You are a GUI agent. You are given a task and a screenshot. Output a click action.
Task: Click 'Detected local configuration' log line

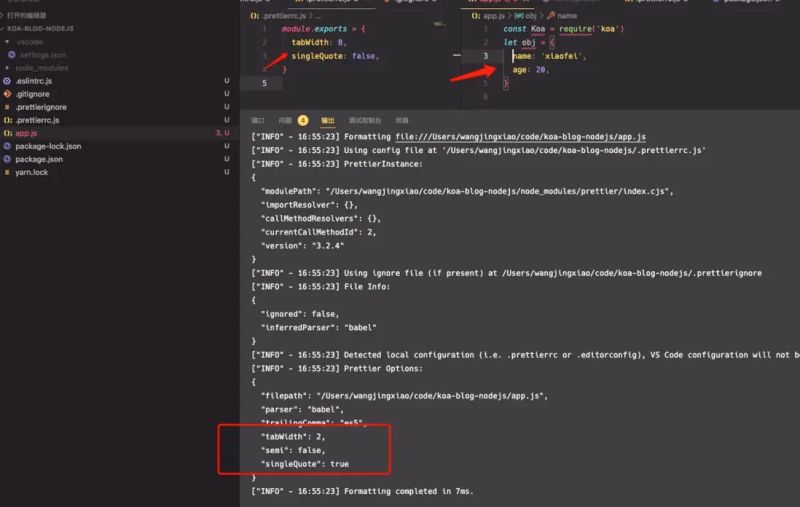526,355
